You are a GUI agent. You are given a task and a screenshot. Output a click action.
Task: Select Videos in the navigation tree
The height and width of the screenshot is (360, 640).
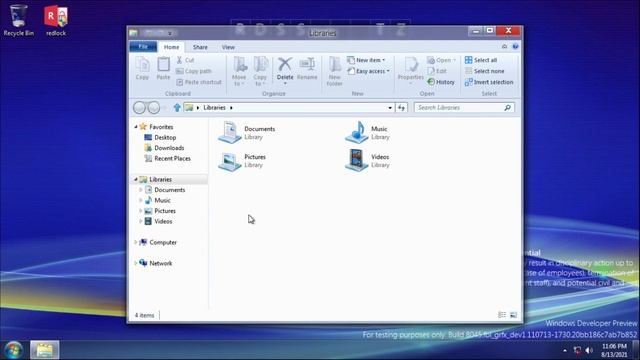tap(163, 221)
